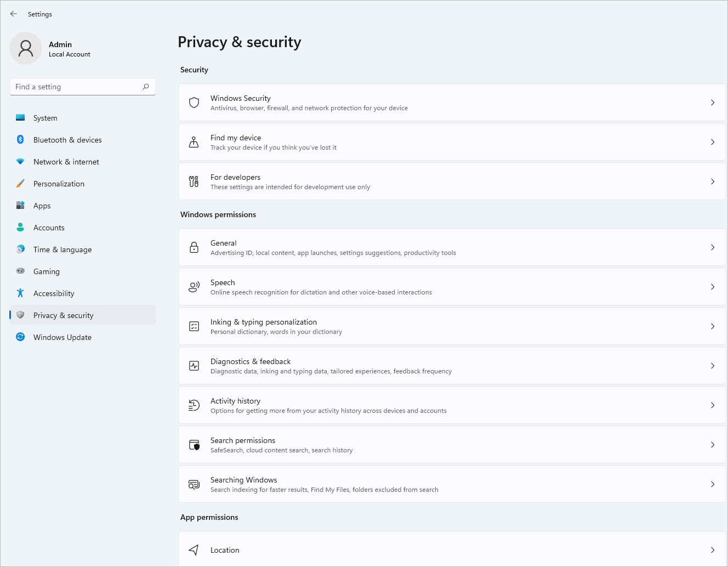Image resolution: width=728 pixels, height=567 pixels.
Task: Click the Admin account name
Action: 60,44
